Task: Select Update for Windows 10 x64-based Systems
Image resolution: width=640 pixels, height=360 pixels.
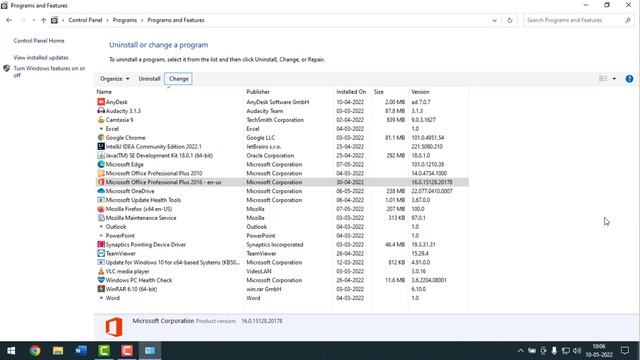Action: tap(282, 262)
